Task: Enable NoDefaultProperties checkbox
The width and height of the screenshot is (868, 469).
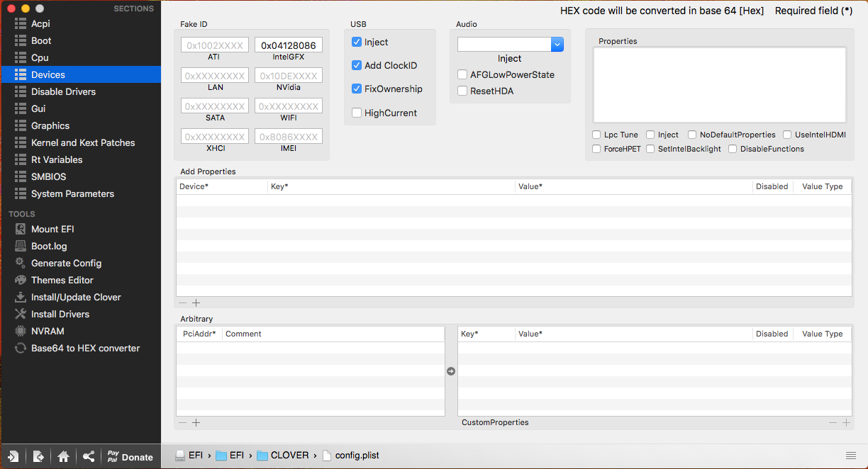Action: pyautogui.click(x=692, y=135)
